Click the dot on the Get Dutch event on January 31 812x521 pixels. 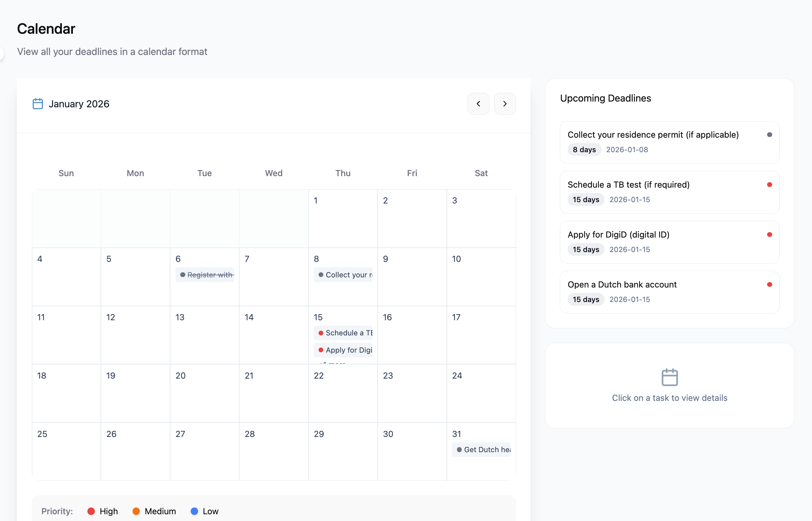459,449
